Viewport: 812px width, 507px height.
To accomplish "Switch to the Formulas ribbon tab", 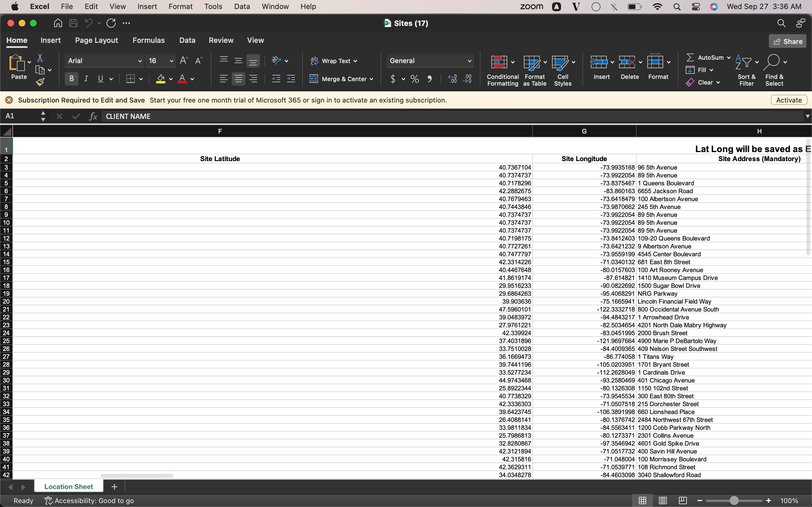I will tap(148, 40).
